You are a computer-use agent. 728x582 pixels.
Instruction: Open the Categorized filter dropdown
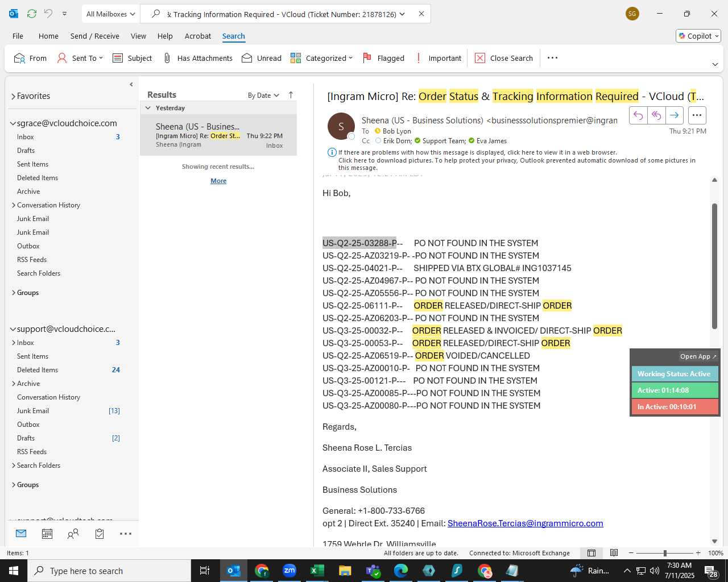321,58
